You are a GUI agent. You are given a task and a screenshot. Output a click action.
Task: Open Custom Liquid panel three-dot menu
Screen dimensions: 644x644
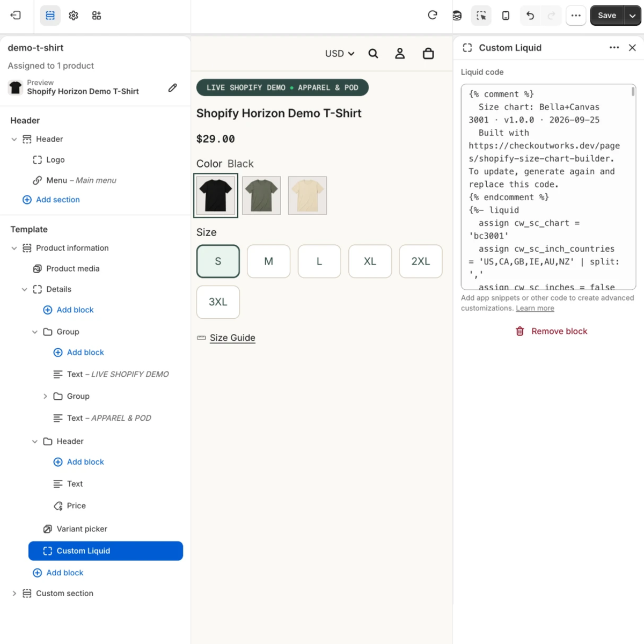(614, 48)
